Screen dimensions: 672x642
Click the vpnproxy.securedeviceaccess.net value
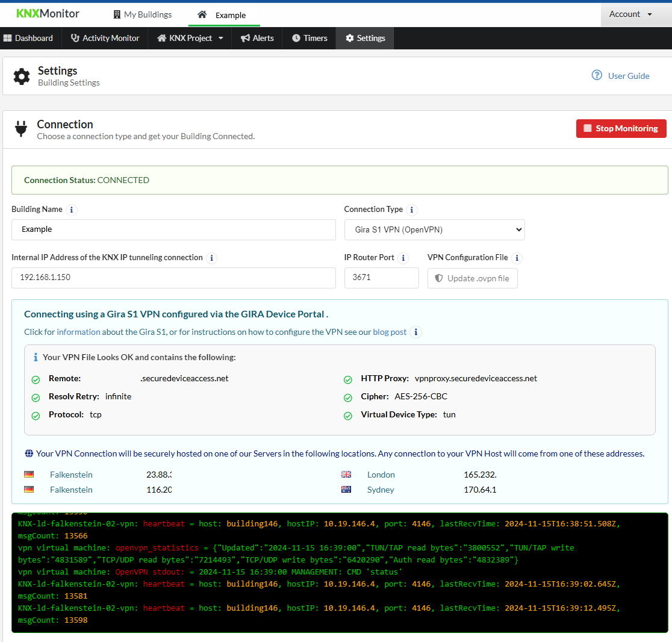[x=476, y=378]
